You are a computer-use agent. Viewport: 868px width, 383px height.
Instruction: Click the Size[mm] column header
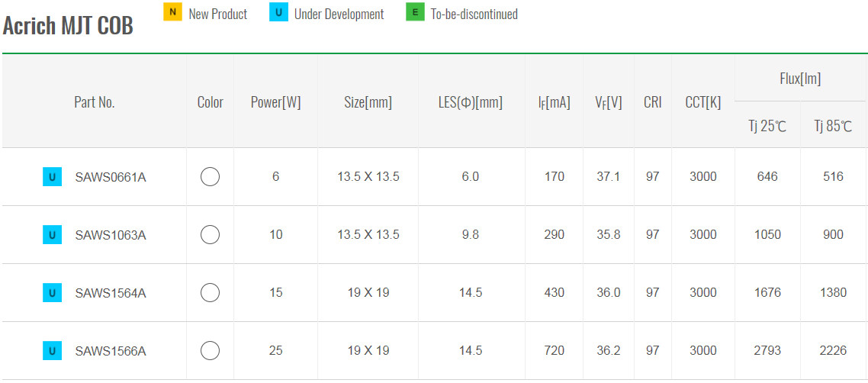point(368,102)
